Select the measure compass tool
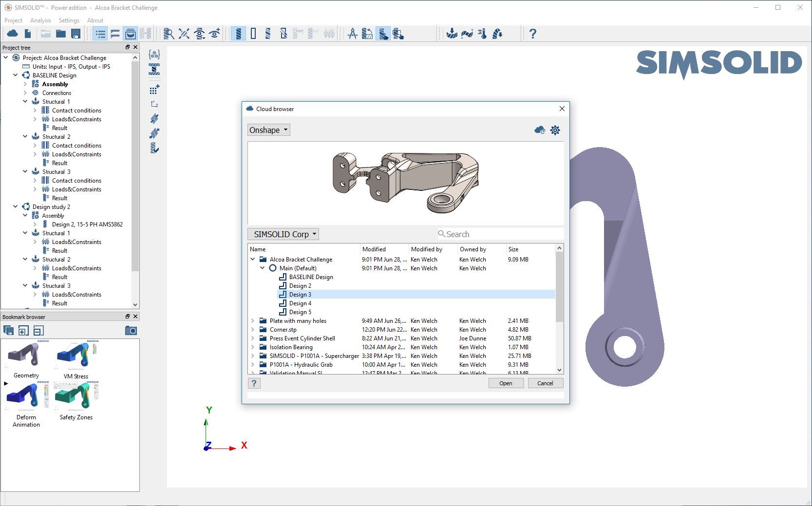The height and width of the screenshot is (506, 812). click(353, 34)
